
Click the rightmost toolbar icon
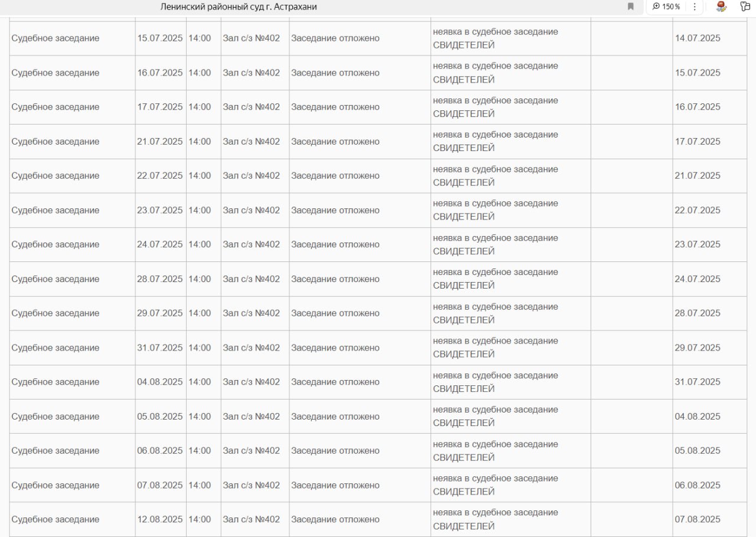pyautogui.click(x=745, y=6)
